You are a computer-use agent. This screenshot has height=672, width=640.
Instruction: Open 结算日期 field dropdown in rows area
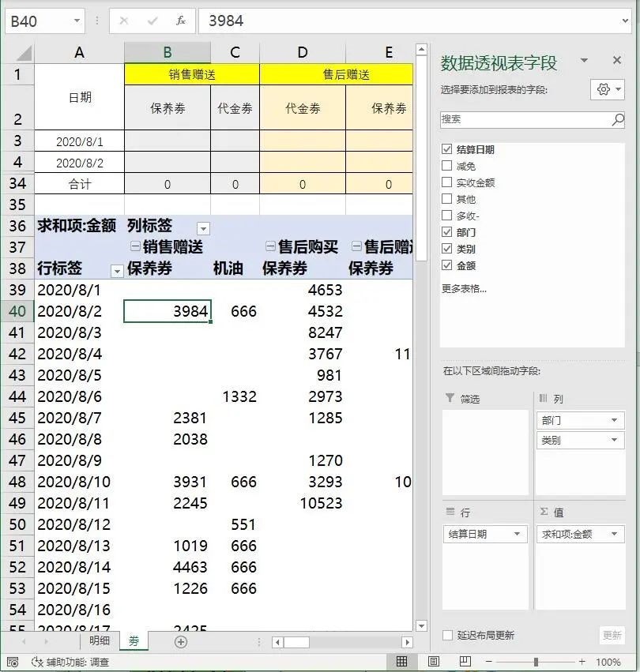coord(517,534)
